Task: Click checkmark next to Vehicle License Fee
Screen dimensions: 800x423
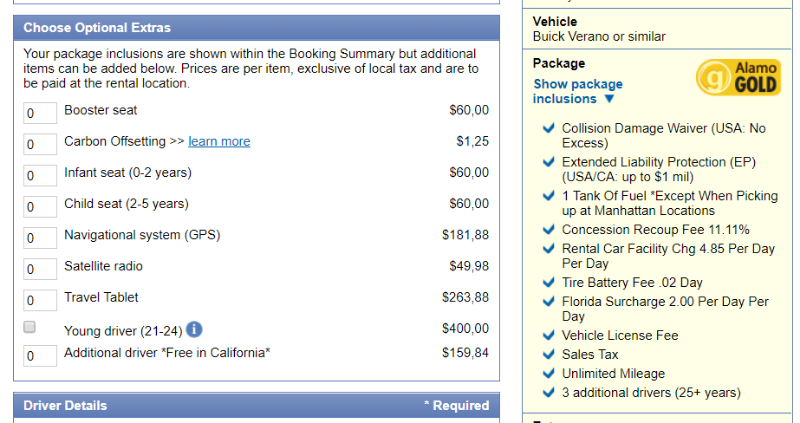Action: [548, 335]
